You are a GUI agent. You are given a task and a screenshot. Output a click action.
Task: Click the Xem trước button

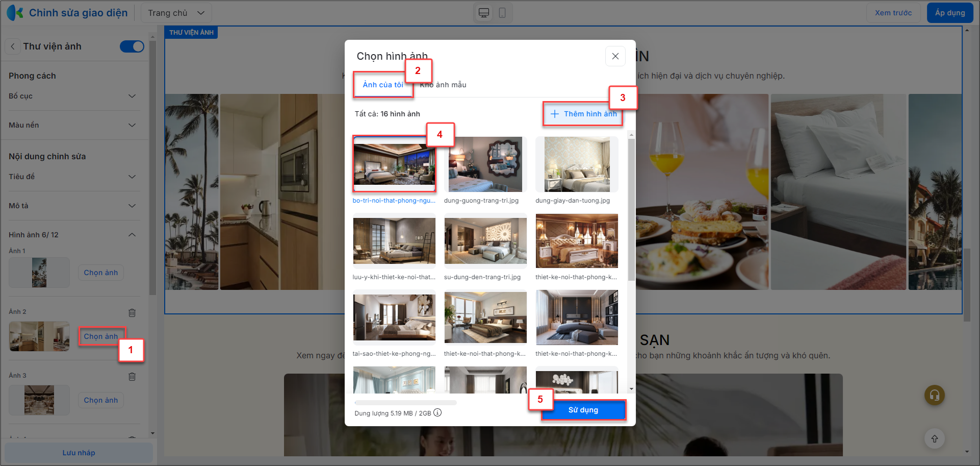[893, 13]
